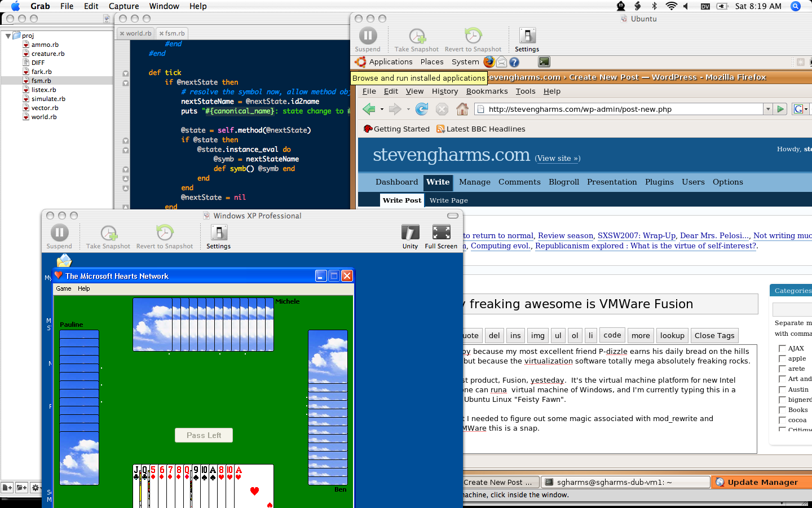Go to the Firefox home page icon
This screenshot has width=812, height=508.
[462, 109]
